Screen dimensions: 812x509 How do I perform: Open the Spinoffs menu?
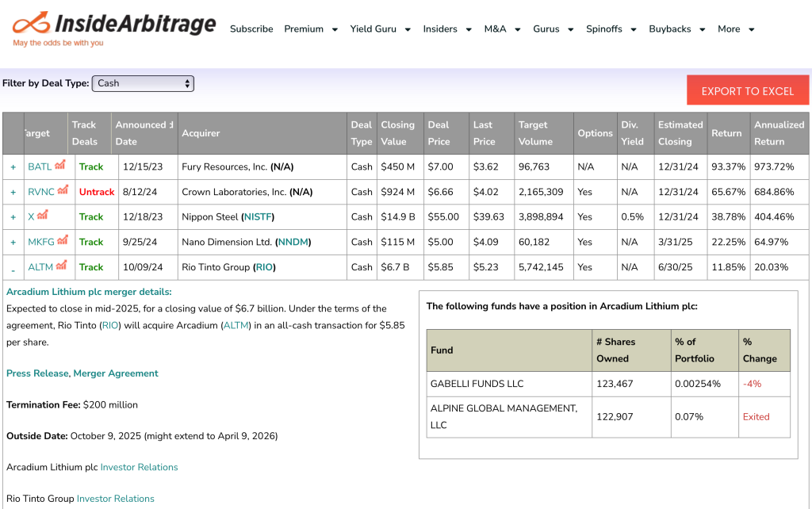point(611,29)
